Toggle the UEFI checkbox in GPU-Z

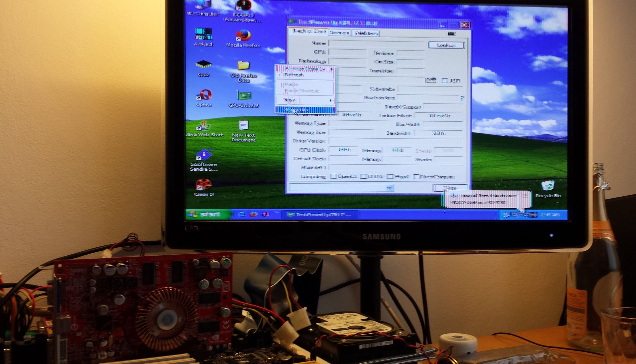(x=445, y=81)
